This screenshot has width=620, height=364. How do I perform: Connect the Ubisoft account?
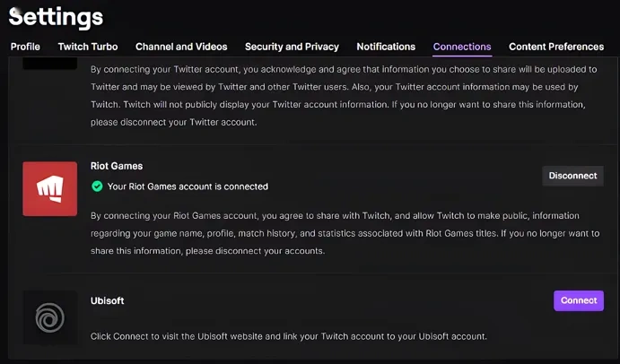click(x=579, y=300)
